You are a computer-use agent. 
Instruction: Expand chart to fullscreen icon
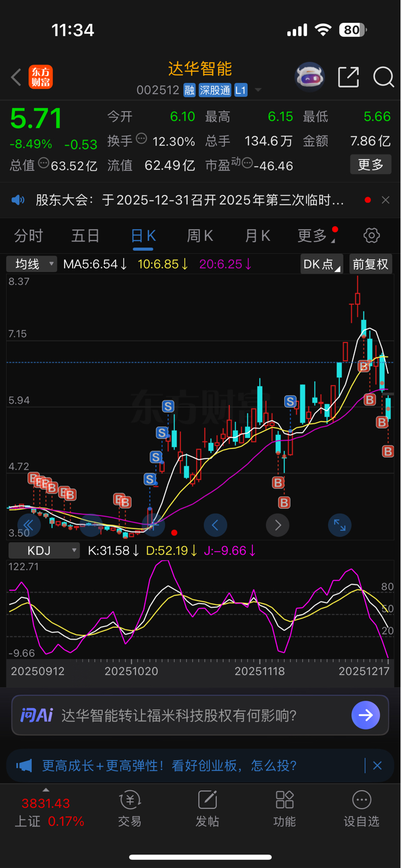point(340,525)
